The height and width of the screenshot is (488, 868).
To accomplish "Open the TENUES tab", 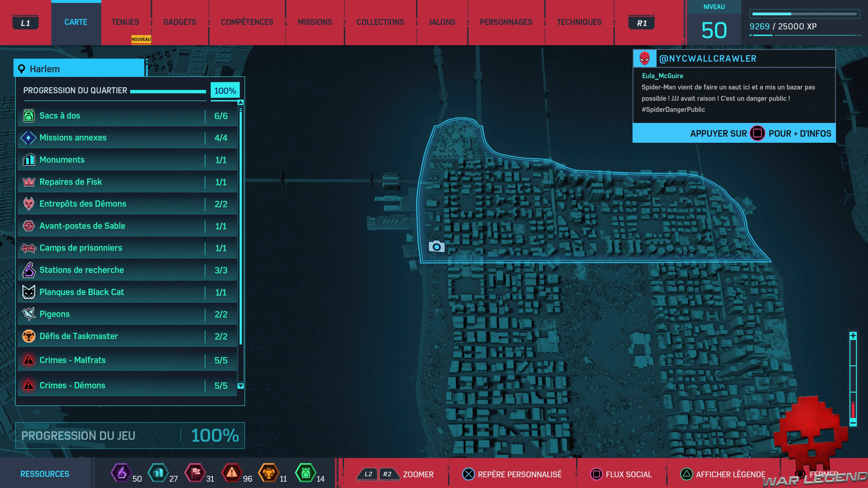I will point(125,22).
